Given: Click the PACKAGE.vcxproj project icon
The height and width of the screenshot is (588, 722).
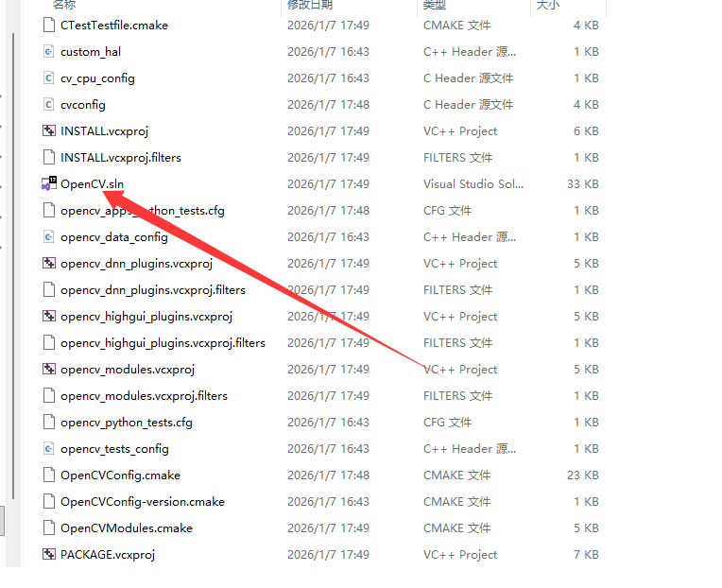Looking at the screenshot, I should (49, 554).
